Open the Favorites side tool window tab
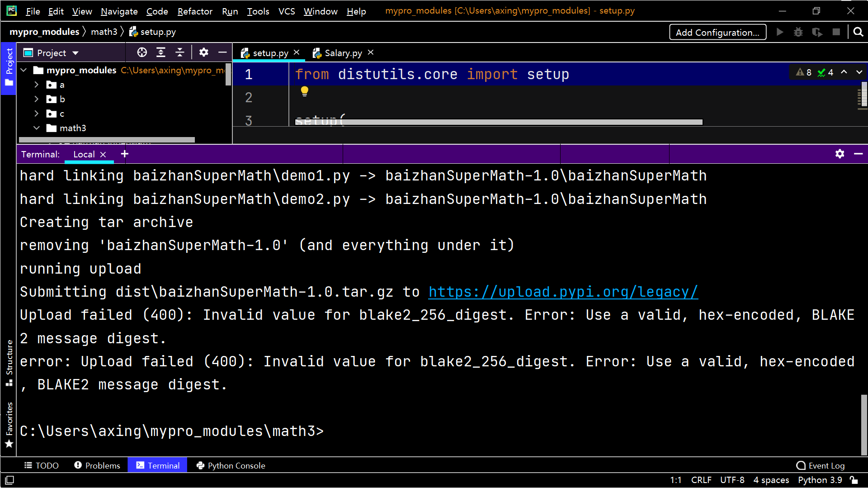The width and height of the screenshot is (868, 488). [9, 425]
